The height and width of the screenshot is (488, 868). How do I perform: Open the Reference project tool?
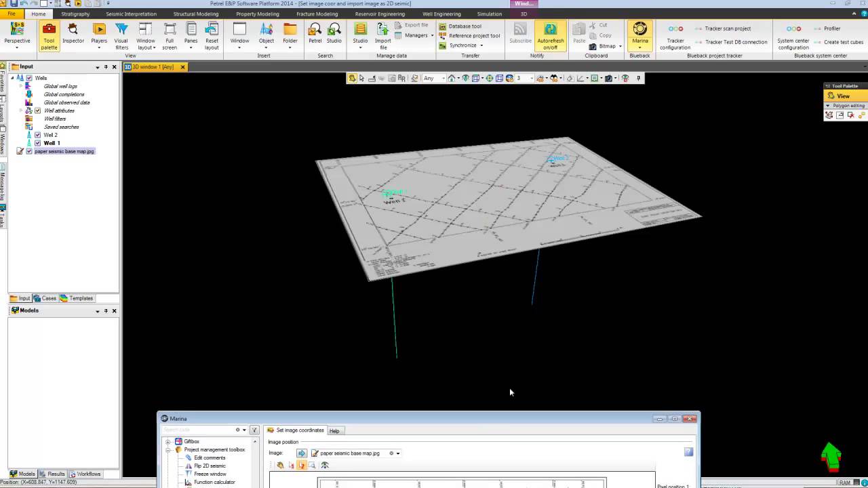tap(469, 36)
